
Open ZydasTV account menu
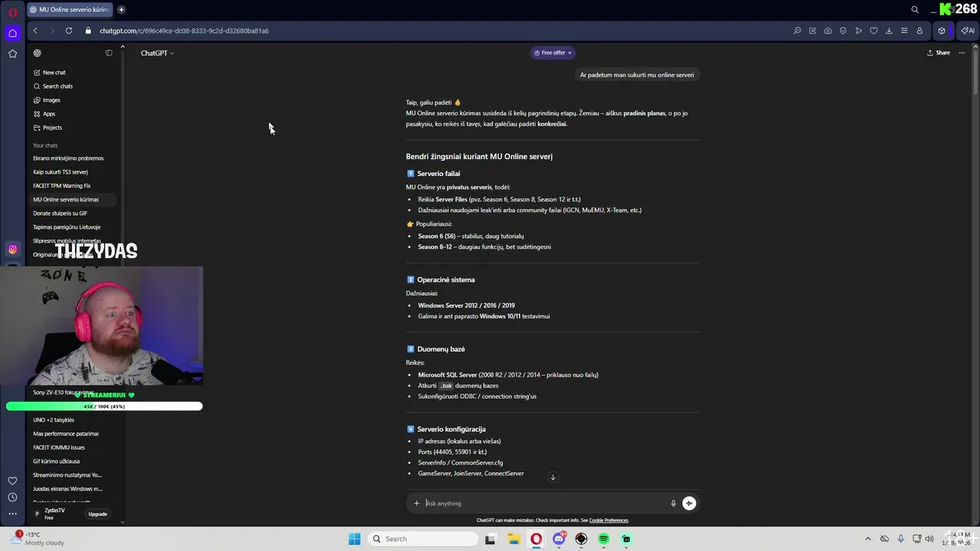[54, 514]
